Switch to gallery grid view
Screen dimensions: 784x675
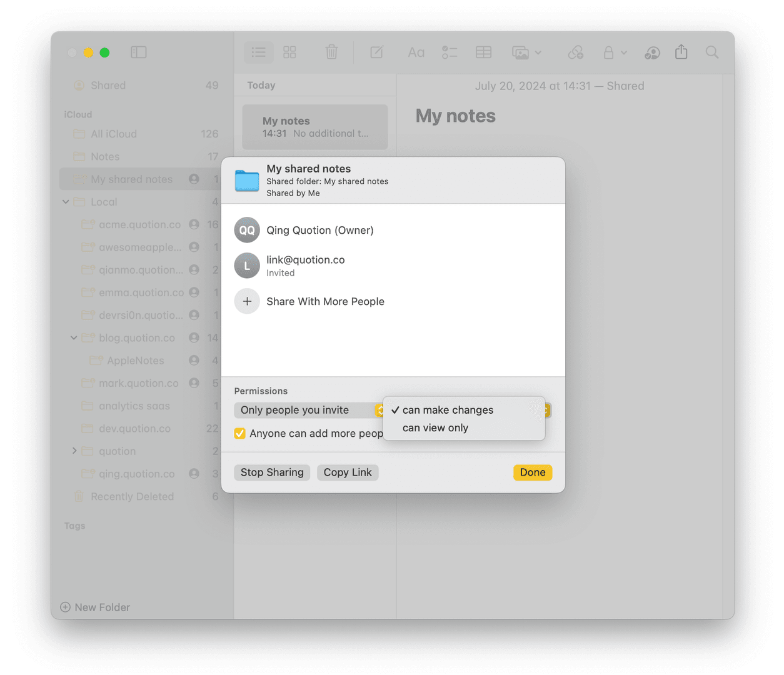[289, 52]
